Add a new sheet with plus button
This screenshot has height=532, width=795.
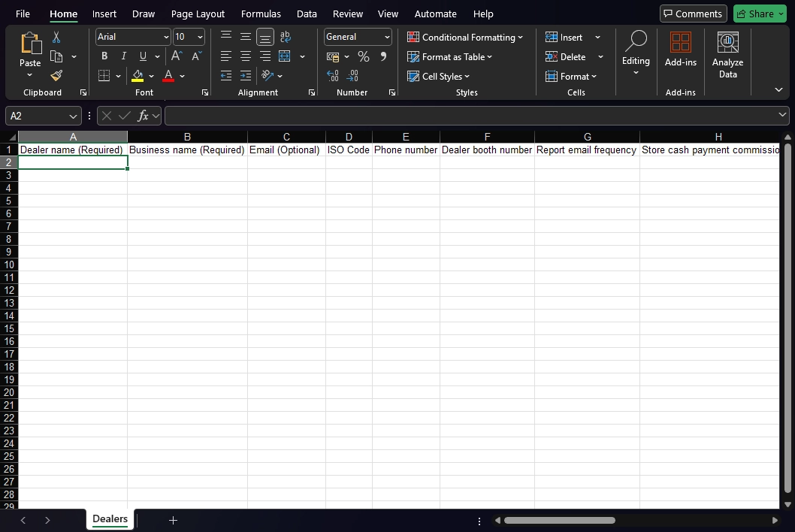coord(173,520)
